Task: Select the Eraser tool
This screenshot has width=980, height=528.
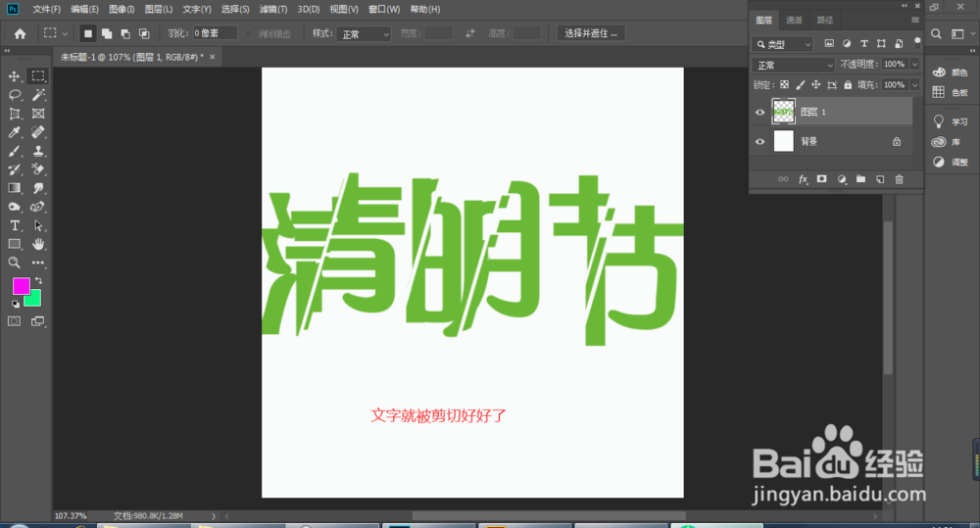Action: tap(38, 169)
